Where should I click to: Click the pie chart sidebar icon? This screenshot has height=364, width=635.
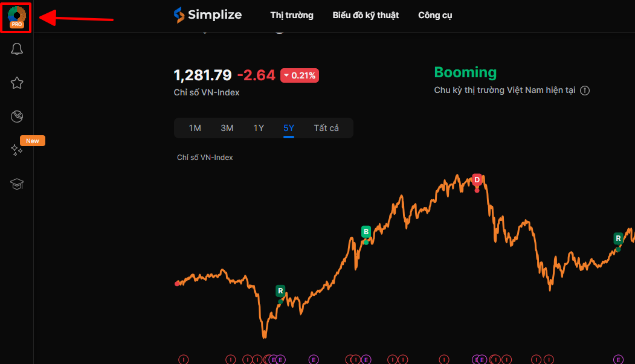[17, 117]
